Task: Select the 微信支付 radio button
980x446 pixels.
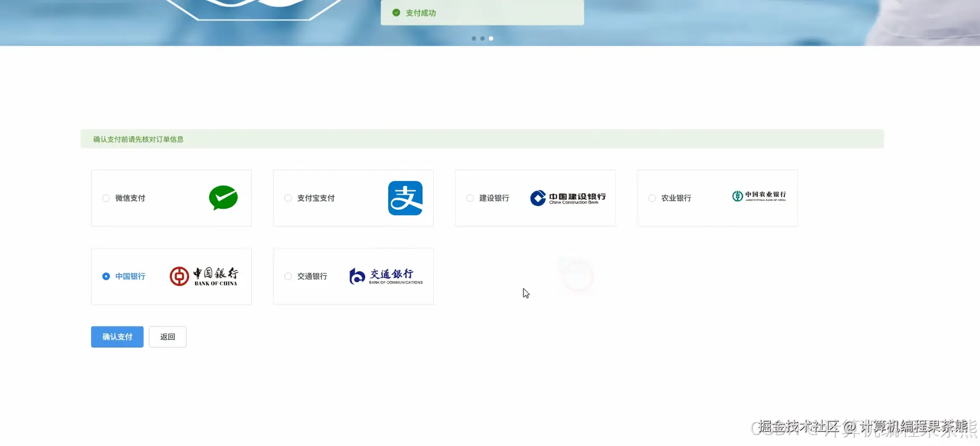Action: tap(106, 198)
